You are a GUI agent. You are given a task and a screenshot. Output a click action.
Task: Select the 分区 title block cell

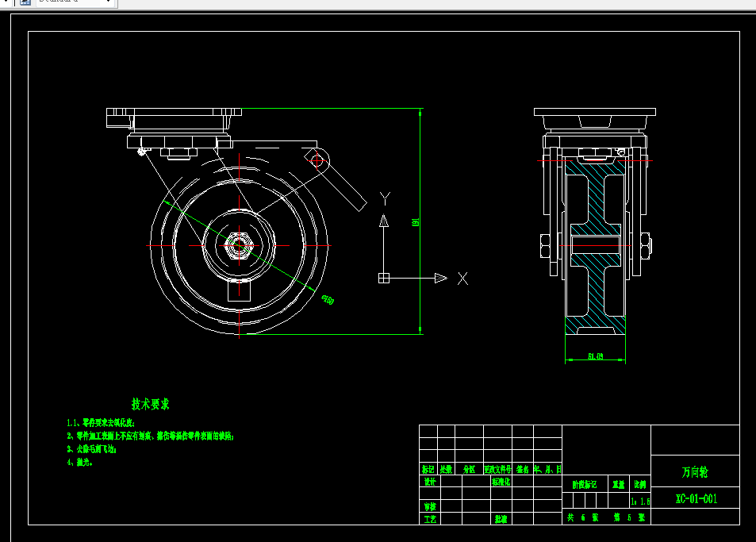click(469, 469)
